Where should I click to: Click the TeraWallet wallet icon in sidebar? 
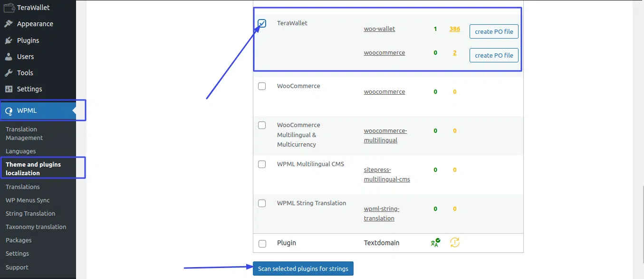click(9, 7)
